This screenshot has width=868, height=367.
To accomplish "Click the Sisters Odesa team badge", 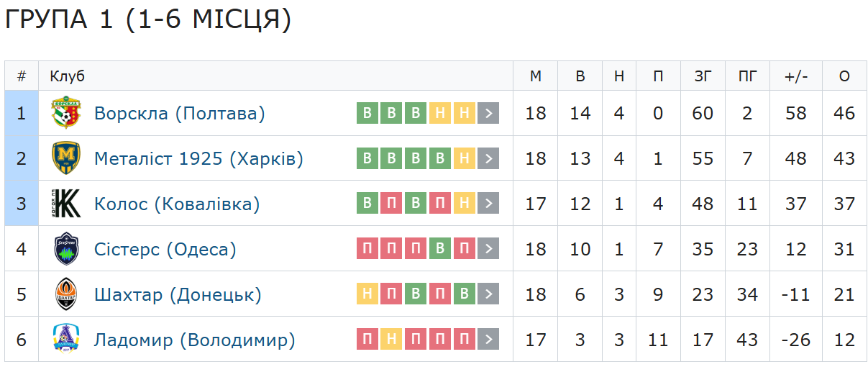I will coord(65,249).
